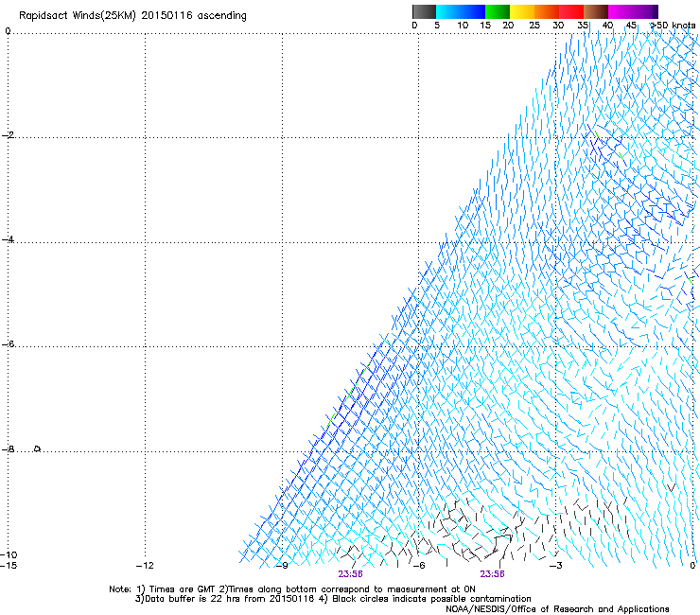Click 'Black circles indicate possible contamination' note

coord(431,599)
